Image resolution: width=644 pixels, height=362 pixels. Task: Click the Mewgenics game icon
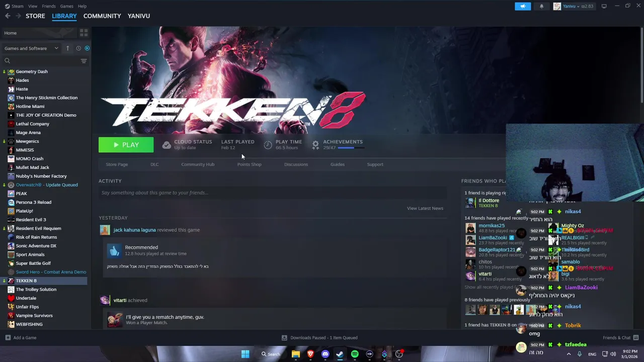(11, 141)
